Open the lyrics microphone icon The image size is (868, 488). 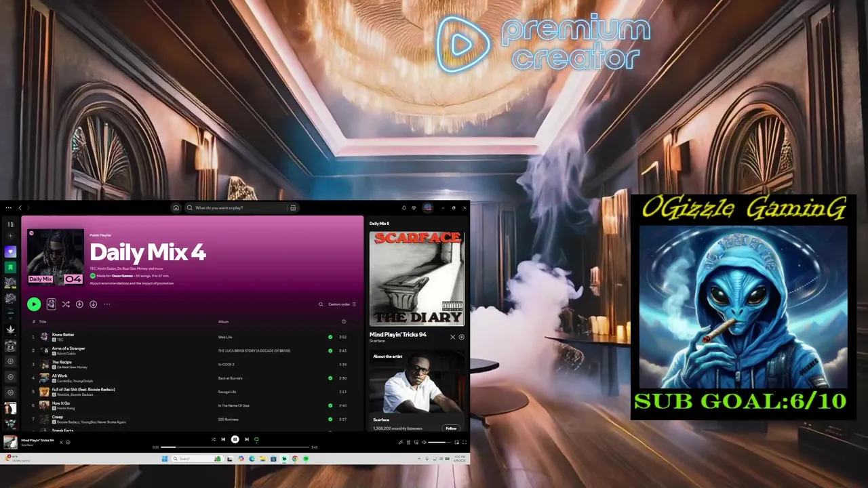pos(401,443)
